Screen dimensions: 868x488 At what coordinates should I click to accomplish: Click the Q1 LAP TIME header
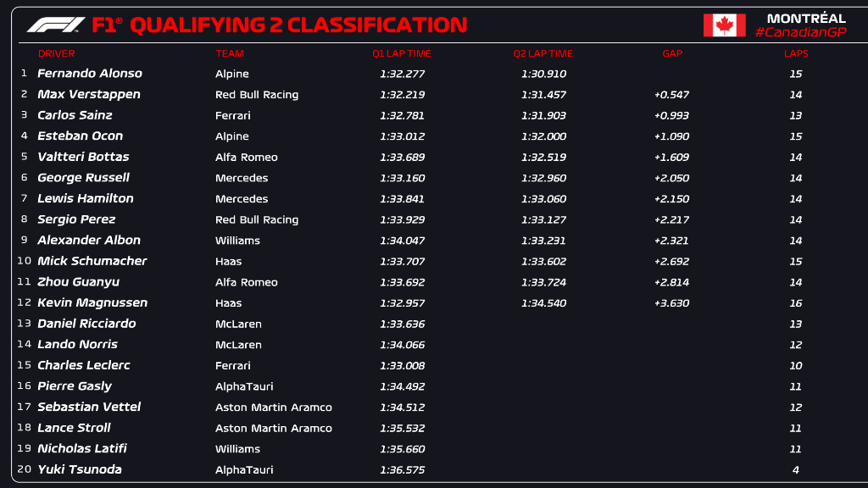(x=402, y=53)
